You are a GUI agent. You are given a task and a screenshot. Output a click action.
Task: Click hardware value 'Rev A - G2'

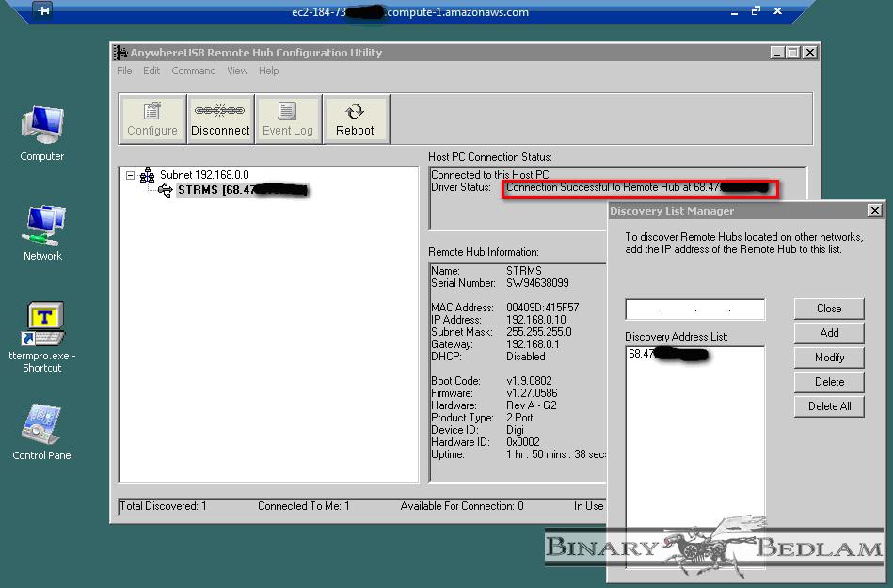tap(532, 405)
